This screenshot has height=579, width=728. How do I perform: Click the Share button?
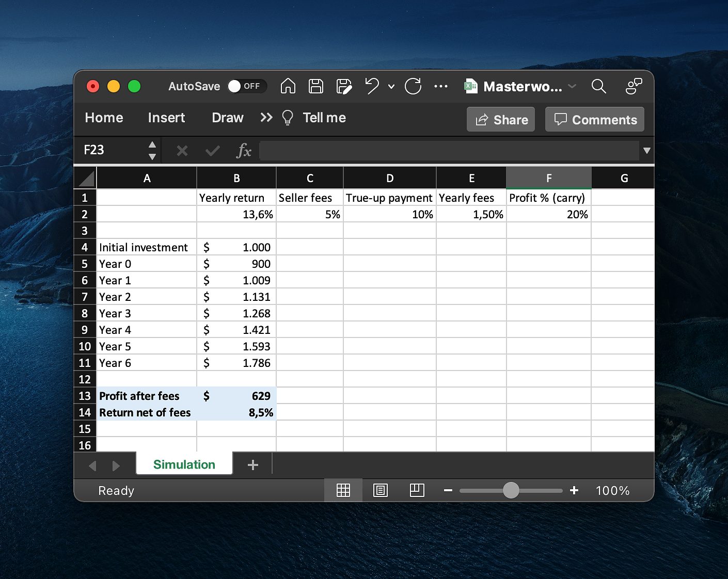click(x=501, y=120)
